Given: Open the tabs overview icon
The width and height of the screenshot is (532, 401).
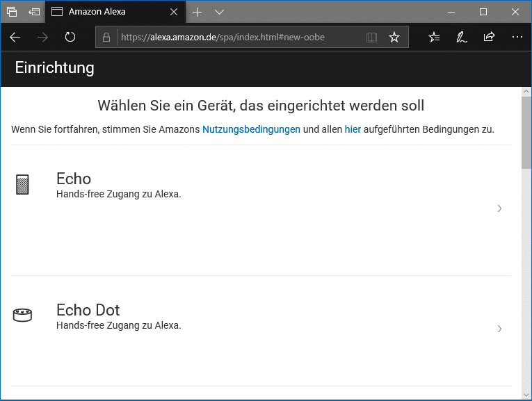Looking at the screenshot, I should [12, 12].
